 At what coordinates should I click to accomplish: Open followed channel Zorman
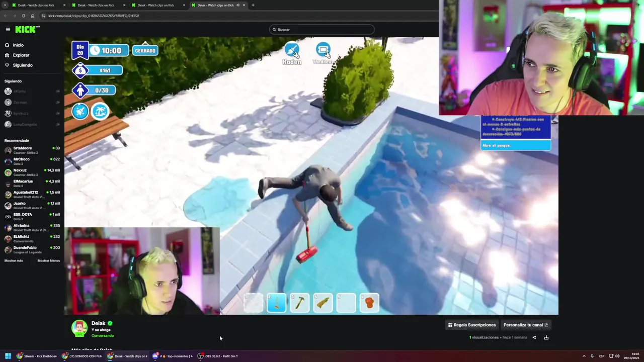click(32, 102)
